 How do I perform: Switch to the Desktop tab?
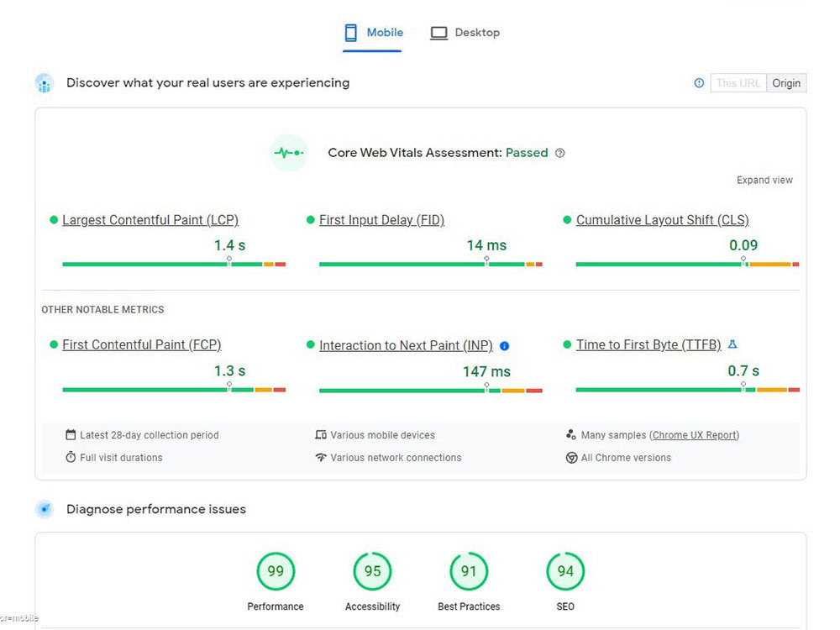pos(465,33)
